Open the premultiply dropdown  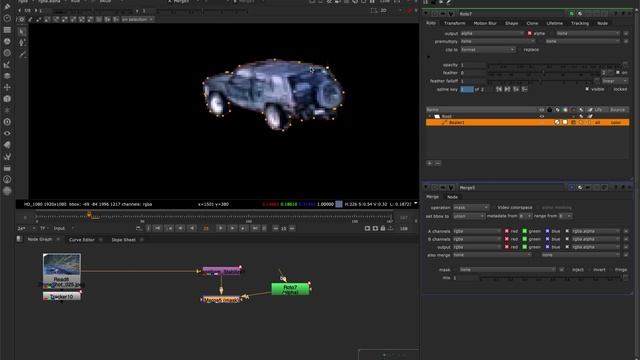tap(498, 41)
